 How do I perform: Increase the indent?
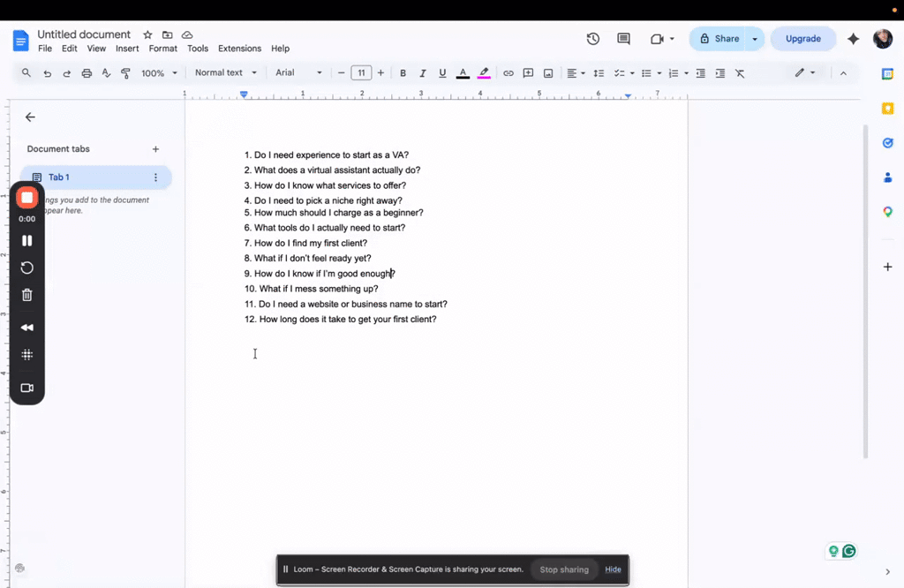click(x=720, y=73)
